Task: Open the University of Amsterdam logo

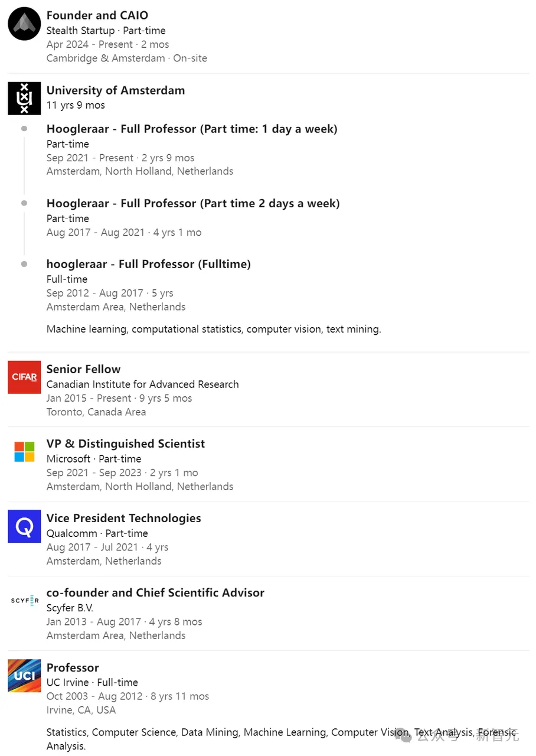Action: point(24,98)
